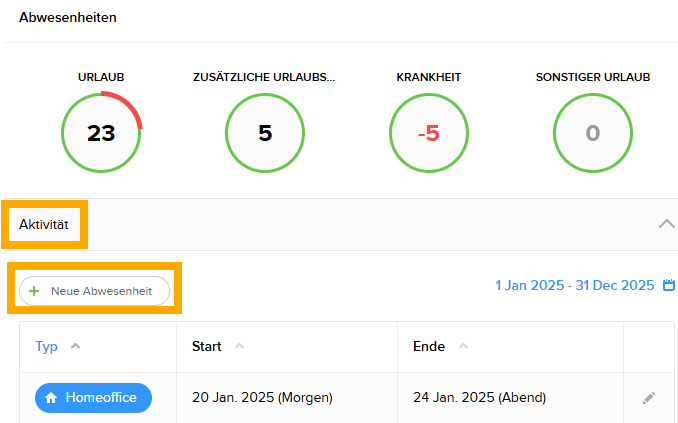Sort the table by the Ende column header

click(429, 346)
